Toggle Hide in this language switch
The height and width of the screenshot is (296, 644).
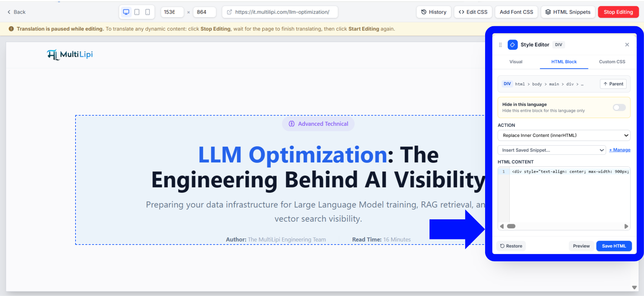619,107
